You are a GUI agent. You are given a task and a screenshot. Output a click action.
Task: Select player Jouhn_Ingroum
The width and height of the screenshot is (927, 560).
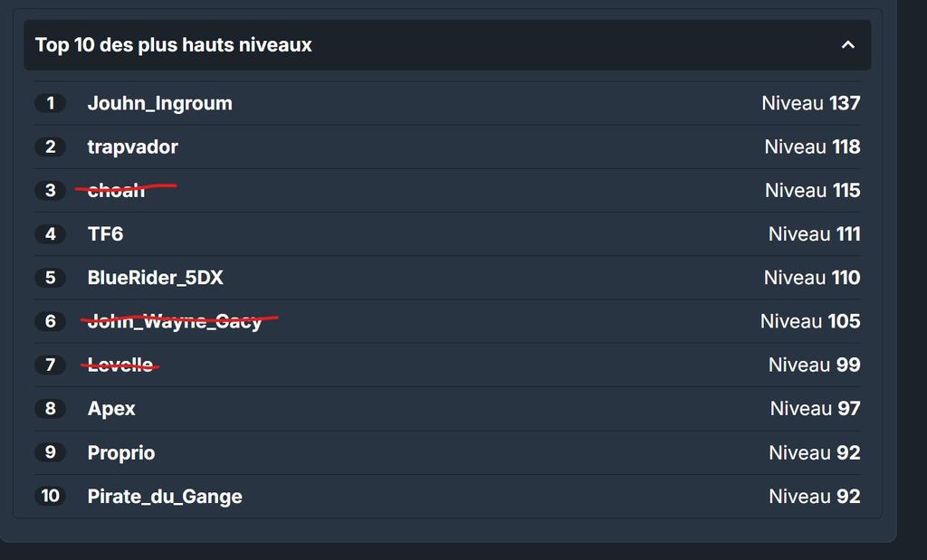159,103
